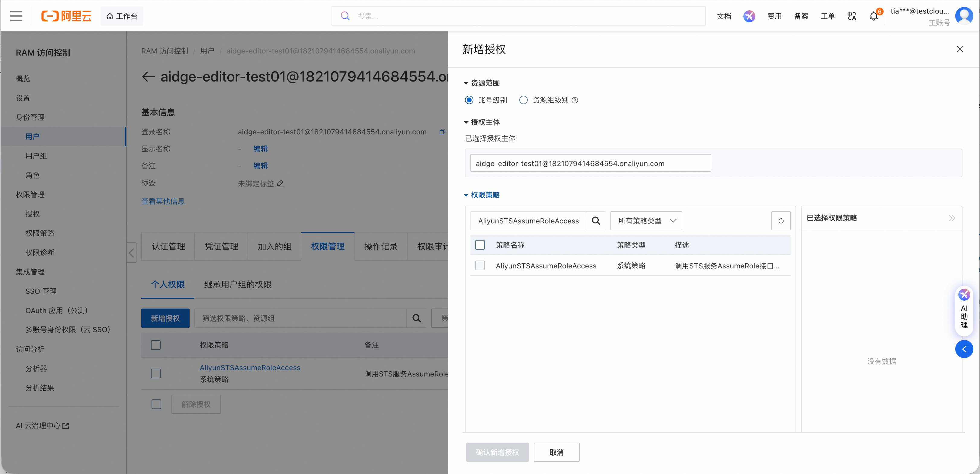
Task: Click the 取消 button
Action: pos(557,452)
